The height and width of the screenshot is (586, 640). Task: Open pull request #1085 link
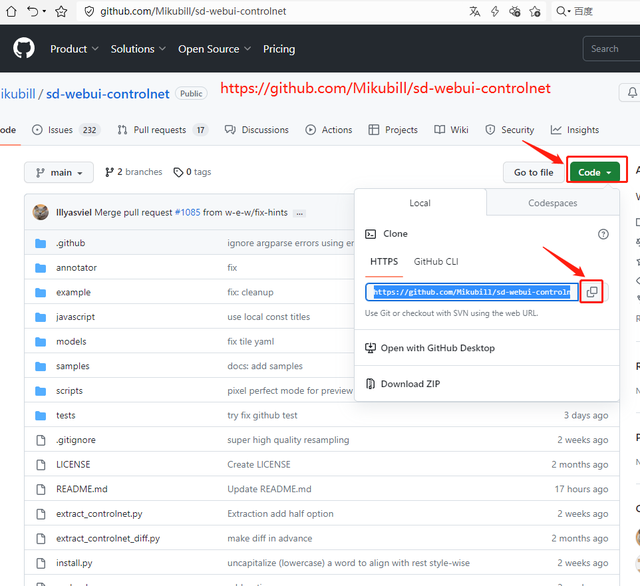point(187,213)
